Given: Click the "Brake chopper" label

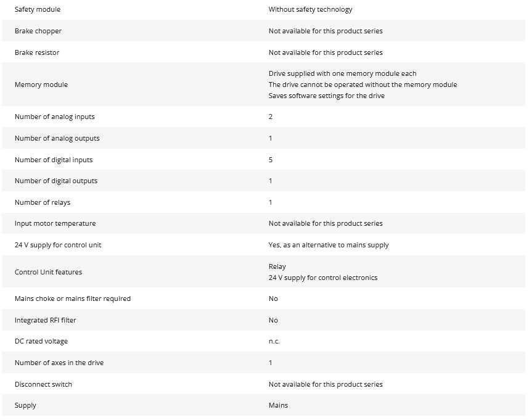Looking at the screenshot, I should tap(38, 31).
